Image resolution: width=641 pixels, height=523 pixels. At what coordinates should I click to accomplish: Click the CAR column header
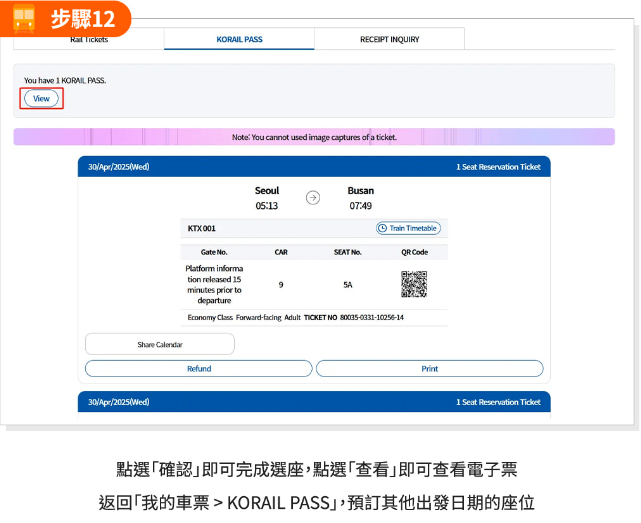[281, 252]
